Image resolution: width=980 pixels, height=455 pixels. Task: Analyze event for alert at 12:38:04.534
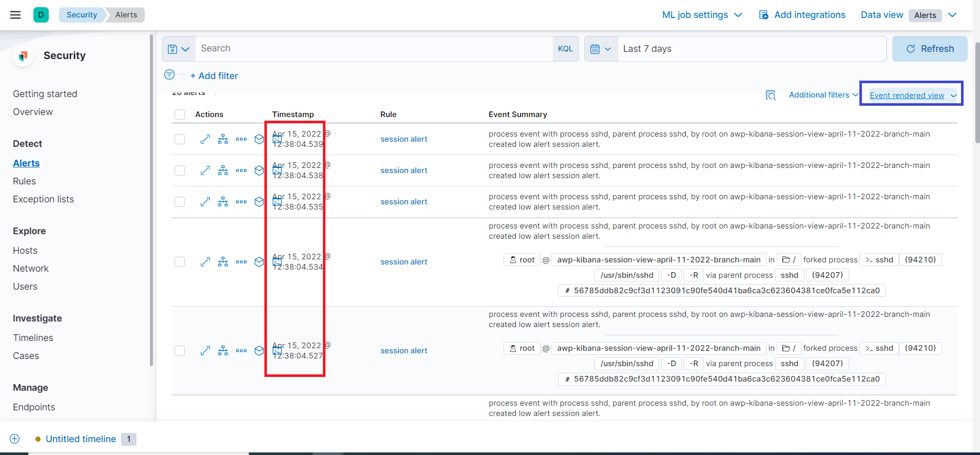[223, 262]
